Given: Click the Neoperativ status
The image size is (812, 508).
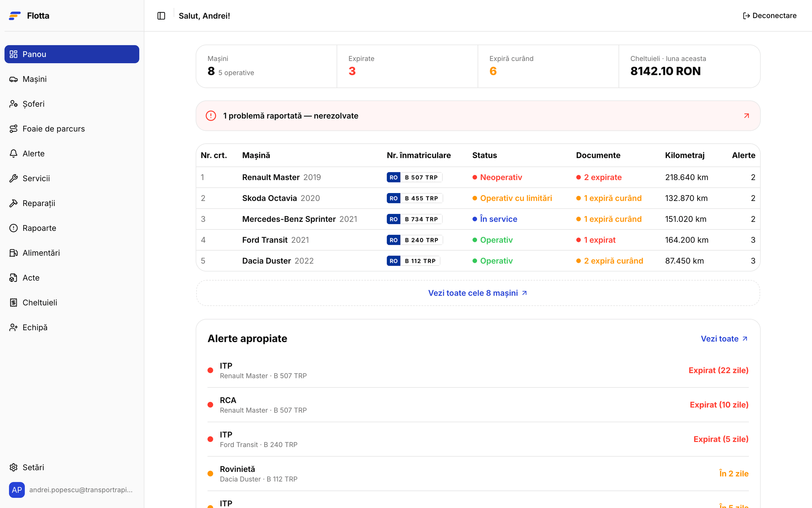Looking at the screenshot, I should point(497,177).
